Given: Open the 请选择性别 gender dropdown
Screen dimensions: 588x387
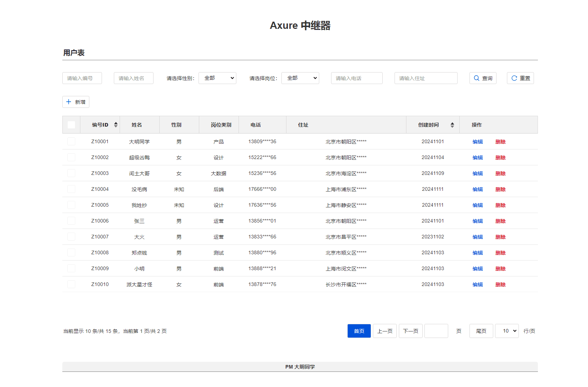Looking at the screenshot, I should point(217,78).
